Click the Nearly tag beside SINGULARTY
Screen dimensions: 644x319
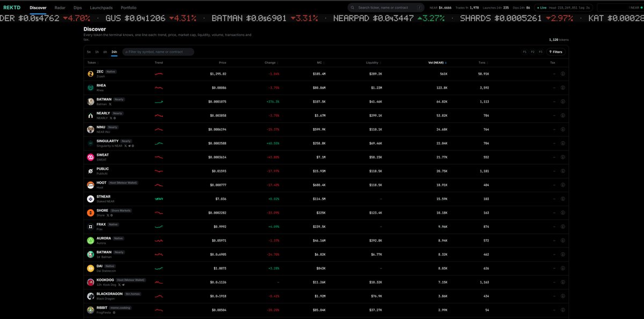point(127,141)
